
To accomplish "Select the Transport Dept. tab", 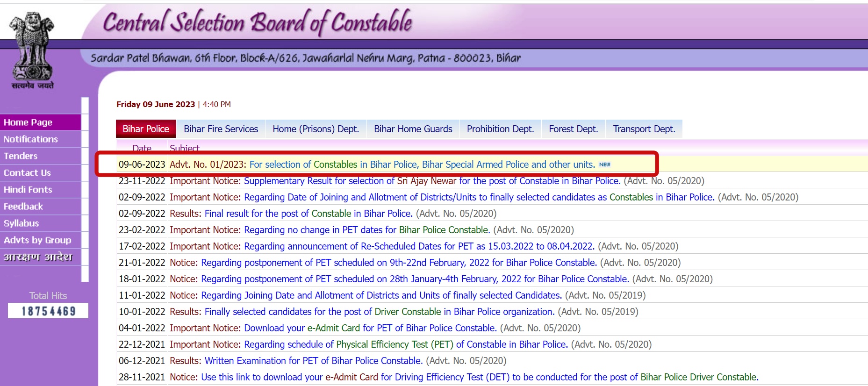I will click(644, 129).
